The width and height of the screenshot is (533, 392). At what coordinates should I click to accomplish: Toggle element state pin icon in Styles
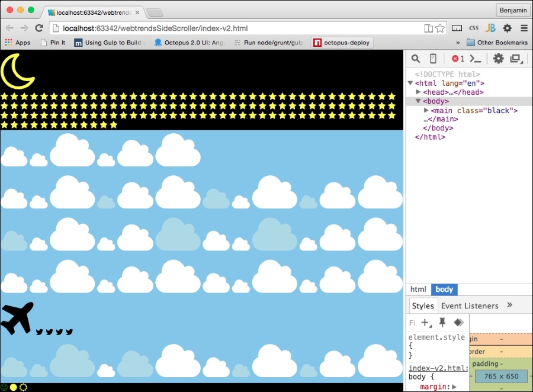(442, 323)
